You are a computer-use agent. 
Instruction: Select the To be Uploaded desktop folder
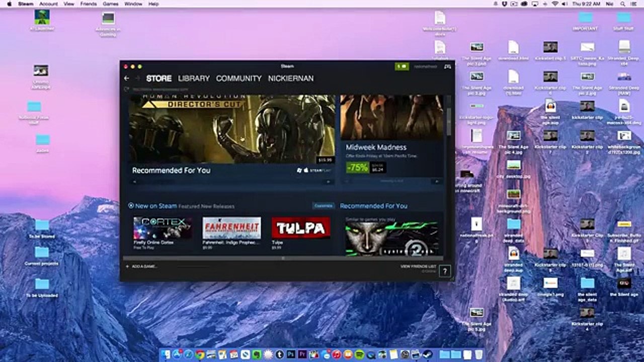[x=42, y=288]
